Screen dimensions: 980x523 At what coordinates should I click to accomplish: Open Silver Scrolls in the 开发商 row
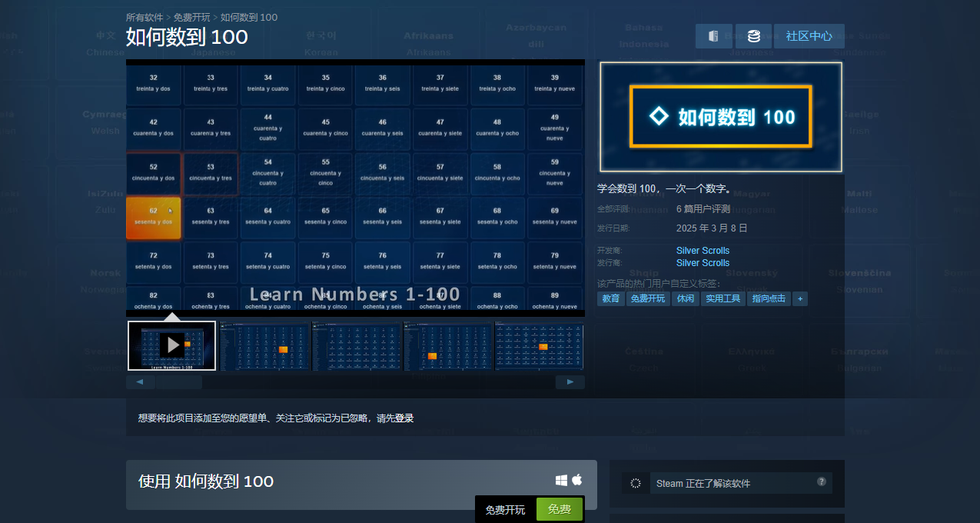pos(703,251)
